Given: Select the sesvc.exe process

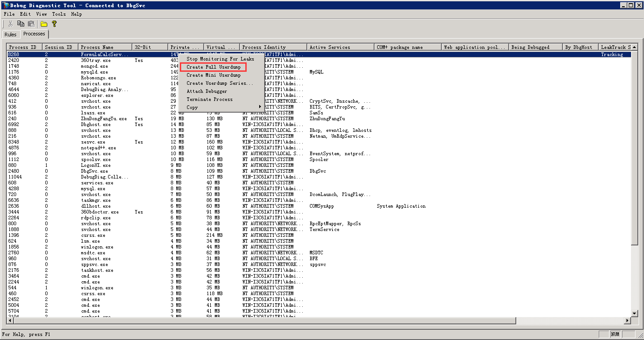Looking at the screenshot, I should (319, 142).
